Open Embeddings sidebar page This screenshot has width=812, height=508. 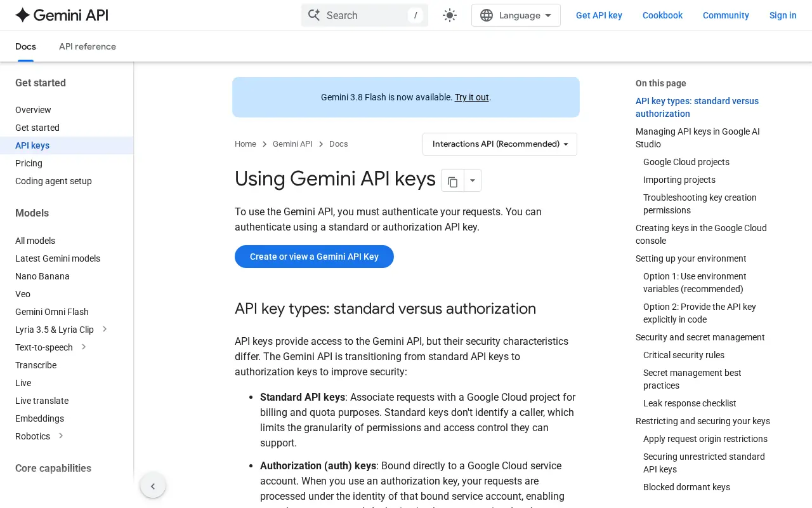click(x=39, y=418)
